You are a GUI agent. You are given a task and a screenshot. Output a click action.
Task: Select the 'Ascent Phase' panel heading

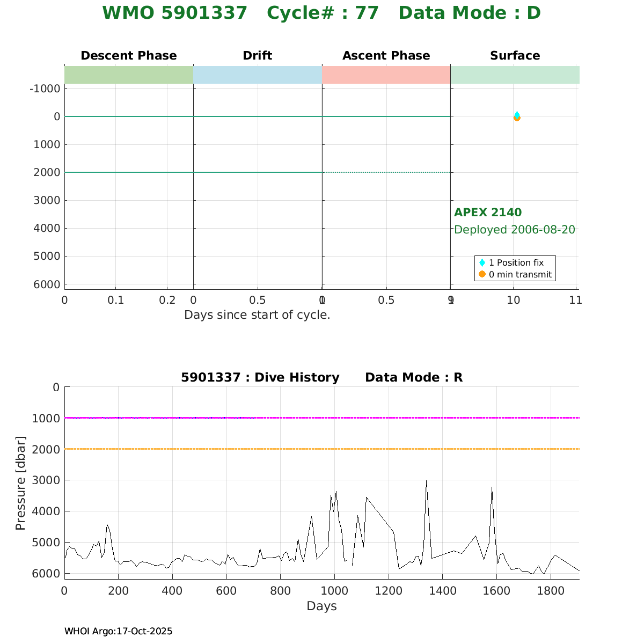click(x=386, y=56)
